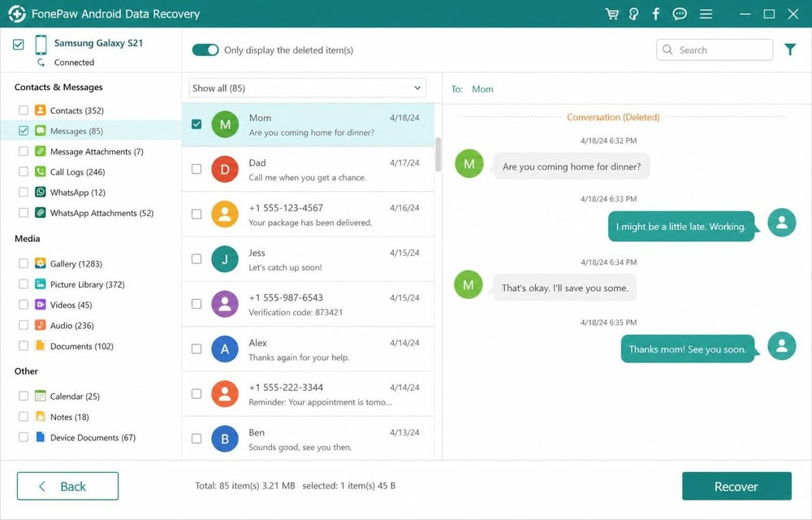Screen dimensions: 812x520
Task: Click the Videos category icon
Action: [41, 305]
